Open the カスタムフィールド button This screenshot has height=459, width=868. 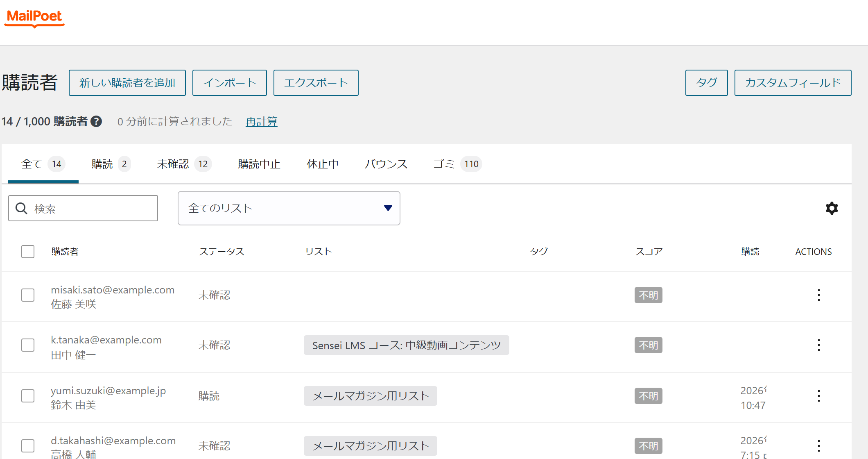tap(793, 83)
